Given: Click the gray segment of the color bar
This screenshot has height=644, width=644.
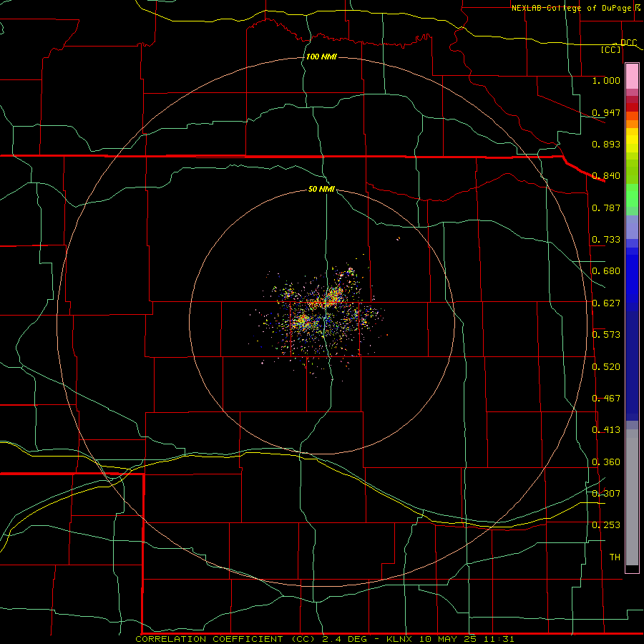Looking at the screenshot, I should tap(632, 497).
